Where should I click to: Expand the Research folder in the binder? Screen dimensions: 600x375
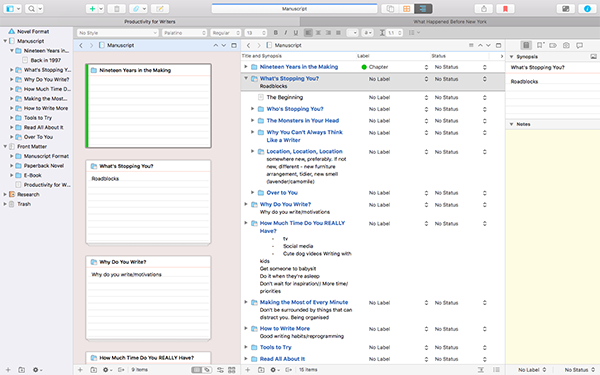[x=5, y=194]
